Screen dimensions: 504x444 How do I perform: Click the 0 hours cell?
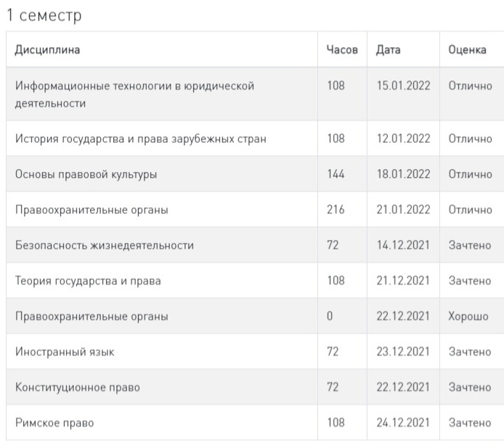pyautogui.click(x=330, y=316)
